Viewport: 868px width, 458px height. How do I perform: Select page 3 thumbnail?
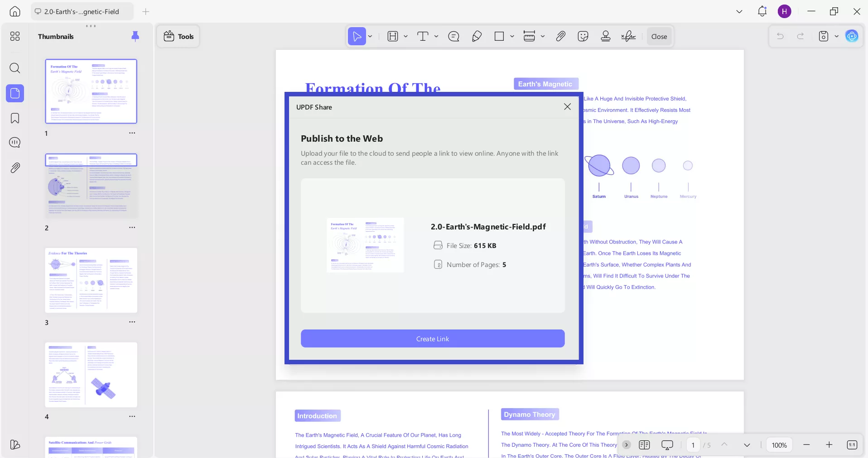(x=91, y=280)
